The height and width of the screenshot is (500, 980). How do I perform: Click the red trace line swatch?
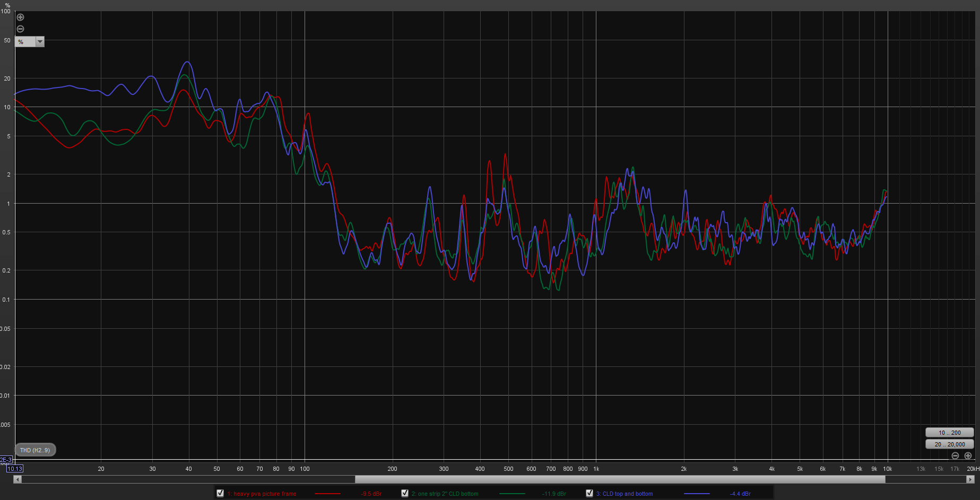point(327,494)
